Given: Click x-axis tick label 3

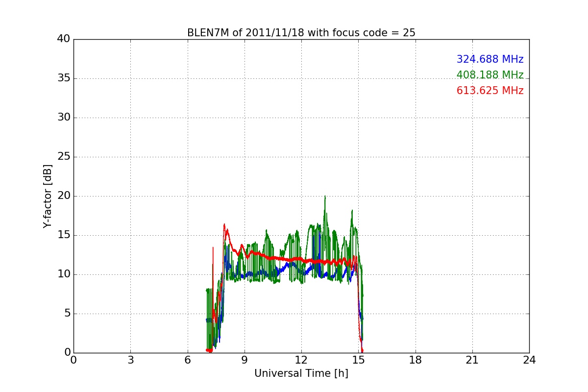Looking at the screenshot, I should 130,360.
